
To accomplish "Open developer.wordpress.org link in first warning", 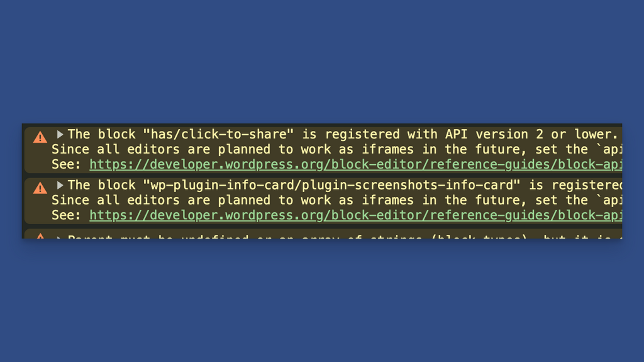I will coord(356,164).
